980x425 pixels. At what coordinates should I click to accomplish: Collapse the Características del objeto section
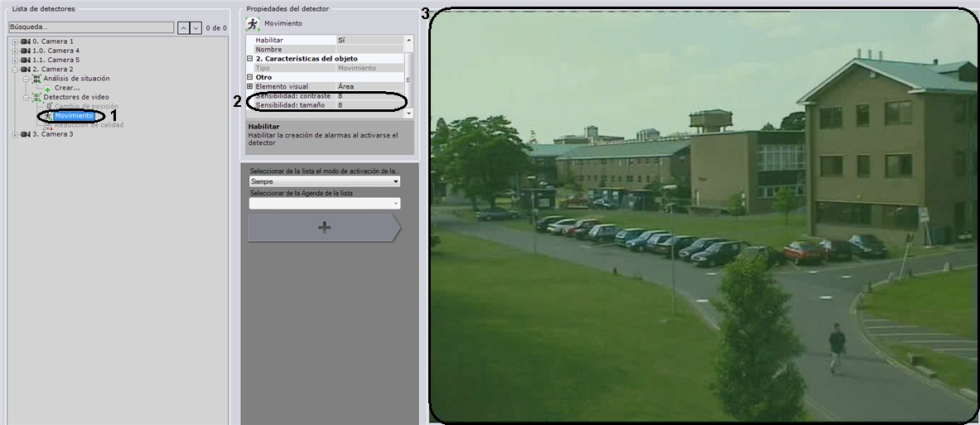point(250,59)
